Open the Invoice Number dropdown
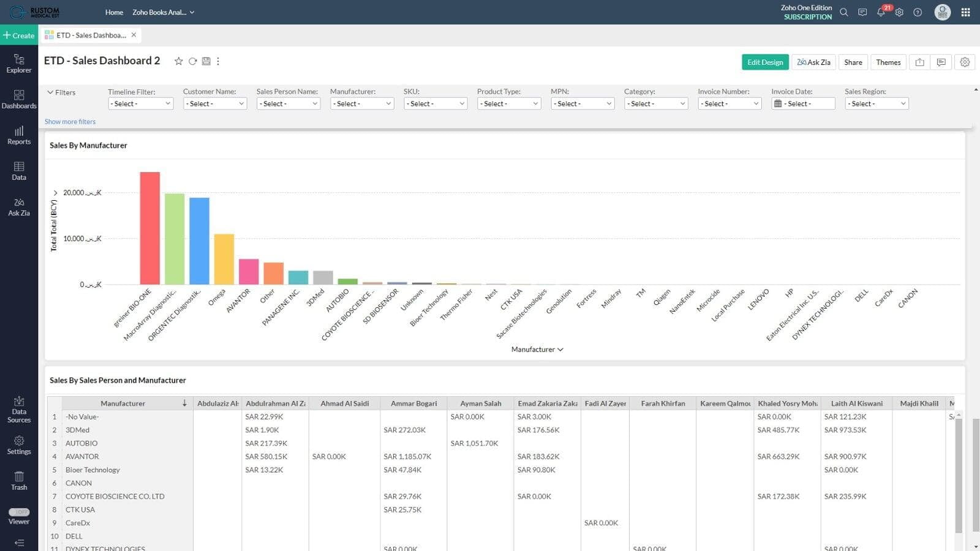 click(729, 103)
